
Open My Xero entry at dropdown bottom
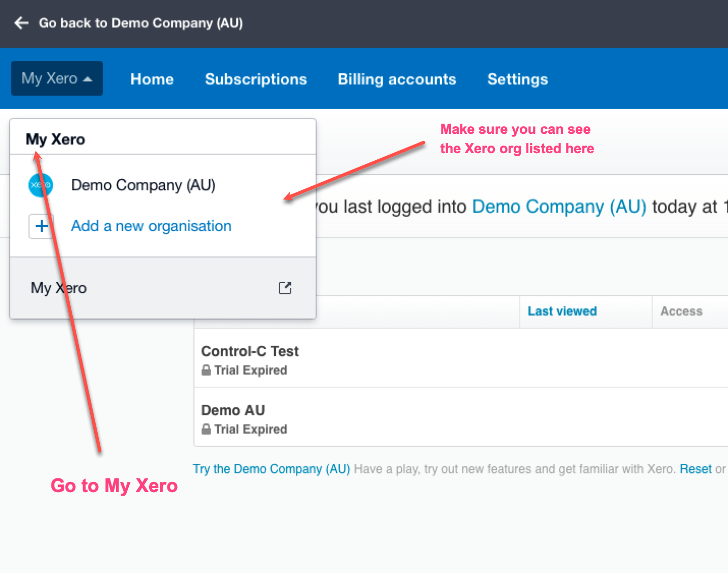[x=163, y=288]
